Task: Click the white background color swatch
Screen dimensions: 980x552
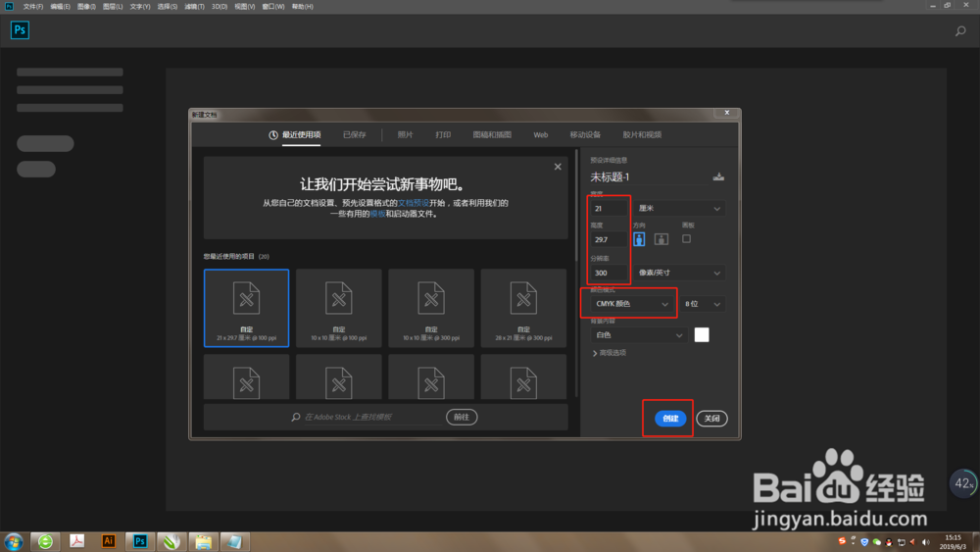Action: (702, 335)
